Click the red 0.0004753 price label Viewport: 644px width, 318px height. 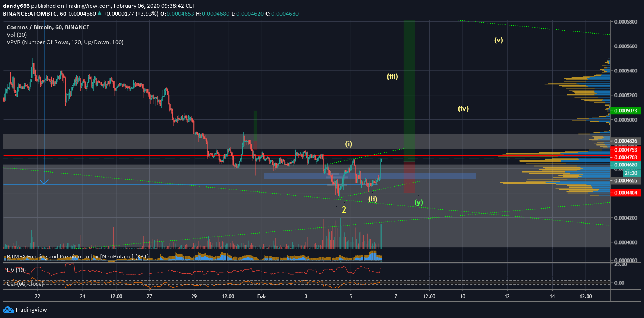coord(625,150)
